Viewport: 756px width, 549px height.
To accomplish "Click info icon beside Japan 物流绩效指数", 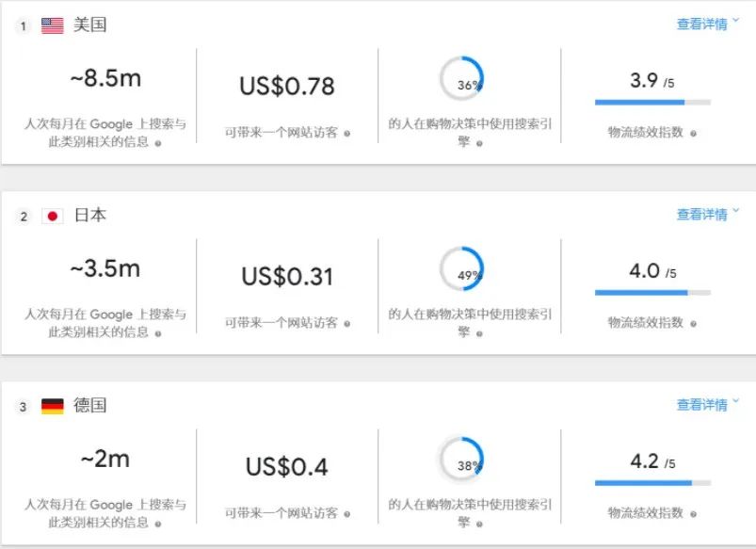I will (693, 324).
